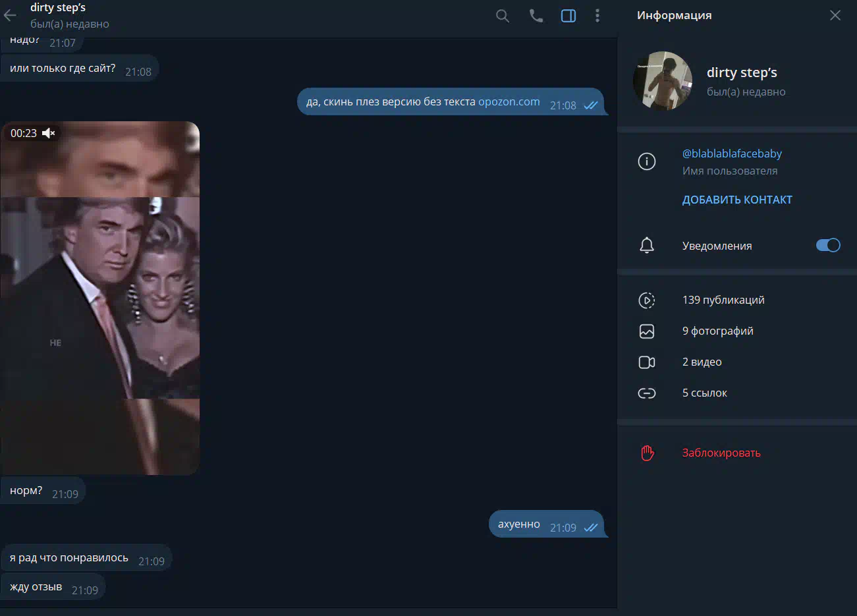This screenshot has width=857, height=616.
Task: Click the red hand block icon
Action: click(x=647, y=453)
